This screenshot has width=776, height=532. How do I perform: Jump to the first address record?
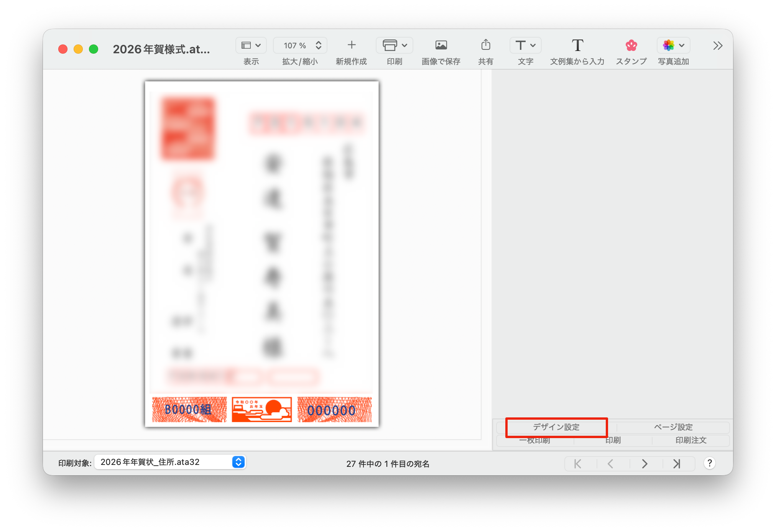point(578,464)
